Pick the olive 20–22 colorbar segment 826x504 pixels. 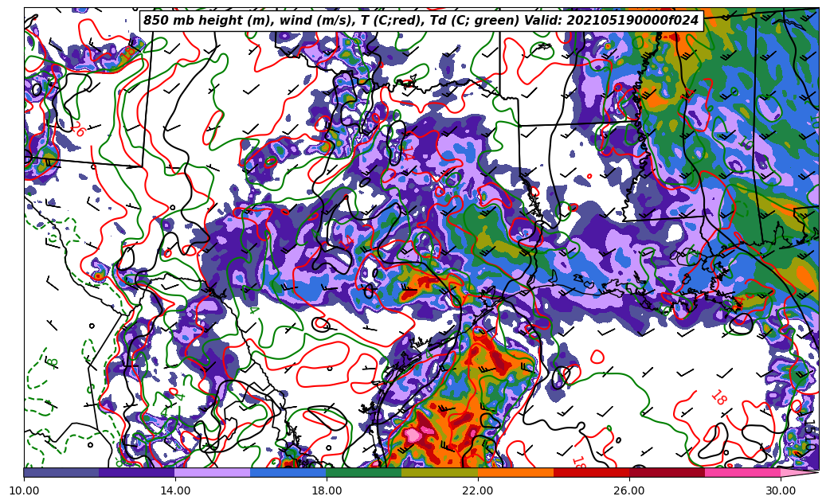click(440, 472)
